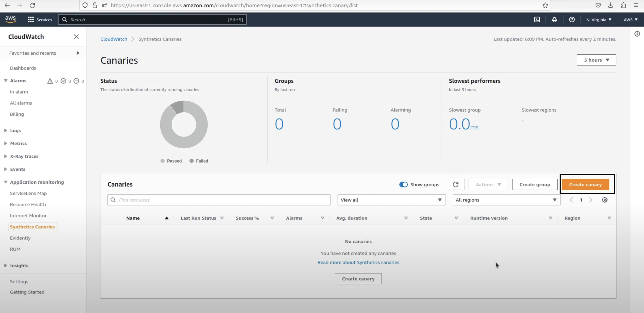Select Synthetics Canaries in sidebar
This screenshot has width=644, height=313.
point(32,227)
